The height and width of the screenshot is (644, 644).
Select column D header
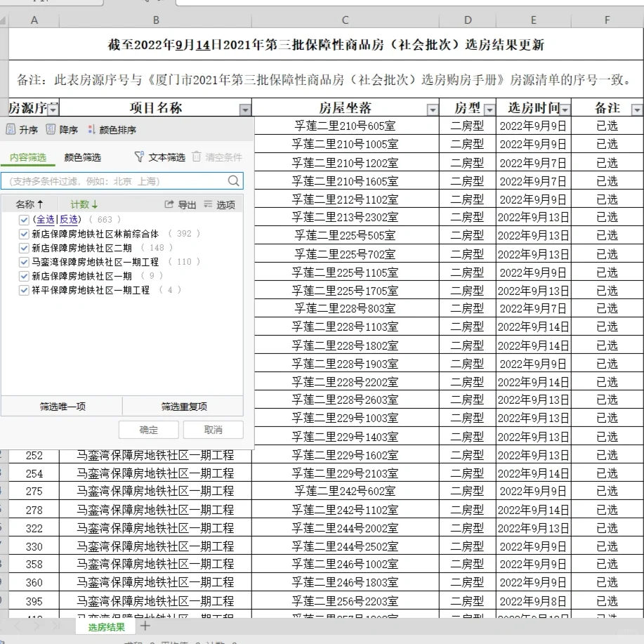[x=468, y=20]
